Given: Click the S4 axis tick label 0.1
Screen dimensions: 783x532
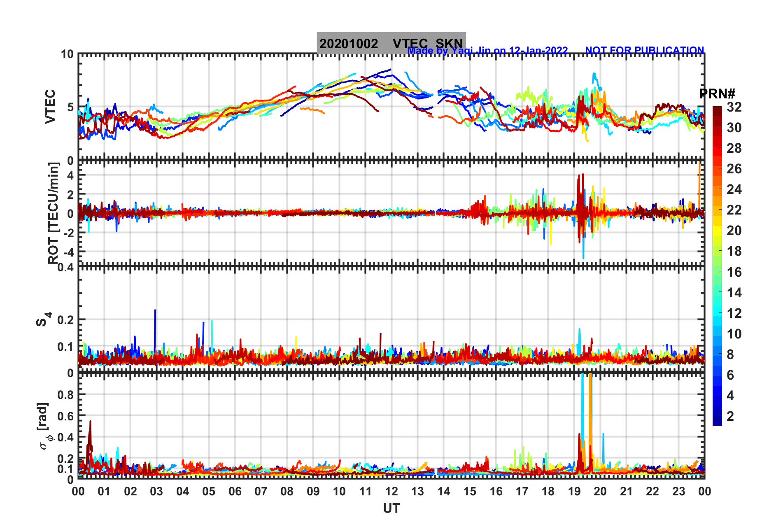Looking at the screenshot, I should click(x=66, y=347).
